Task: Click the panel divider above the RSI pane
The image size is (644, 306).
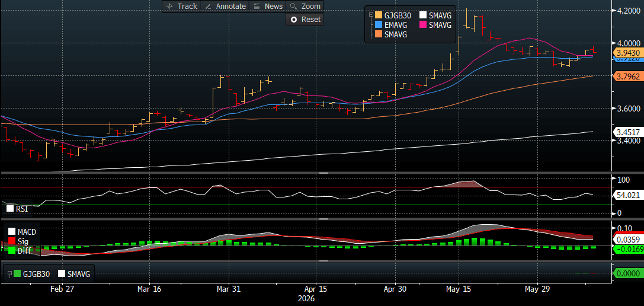Action: tap(323, 173)
